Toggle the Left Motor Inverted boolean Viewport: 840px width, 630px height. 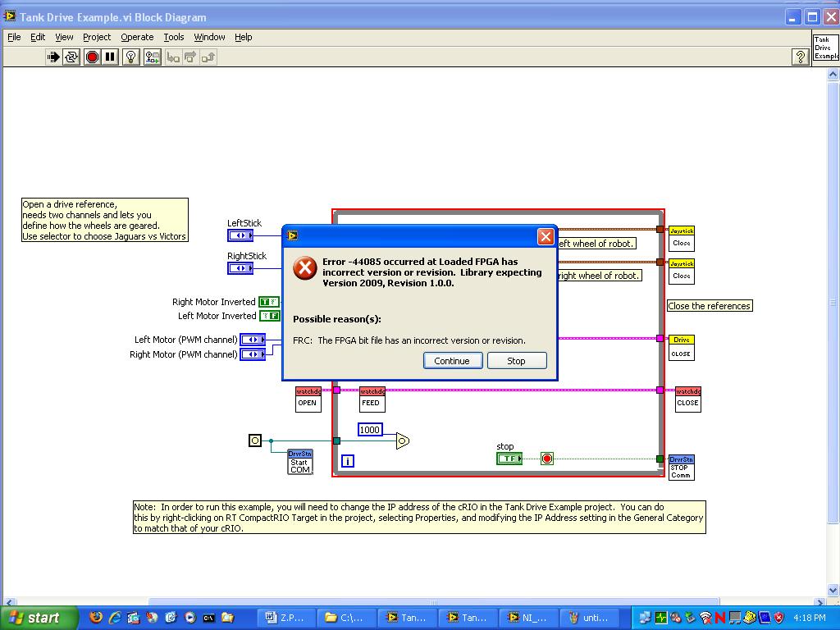click(x=269, y=316)
